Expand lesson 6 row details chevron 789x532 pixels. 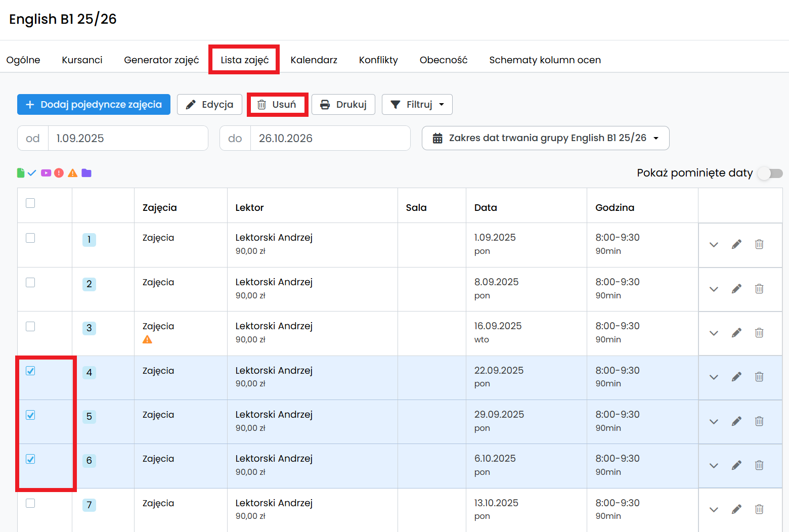click(x=714, y=465)
